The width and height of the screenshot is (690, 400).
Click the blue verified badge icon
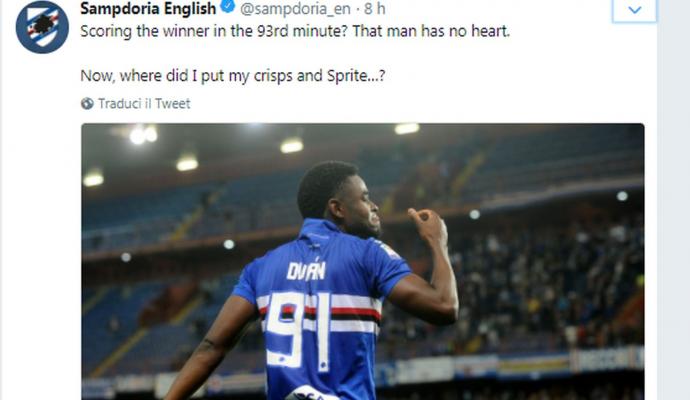point(228,7)
